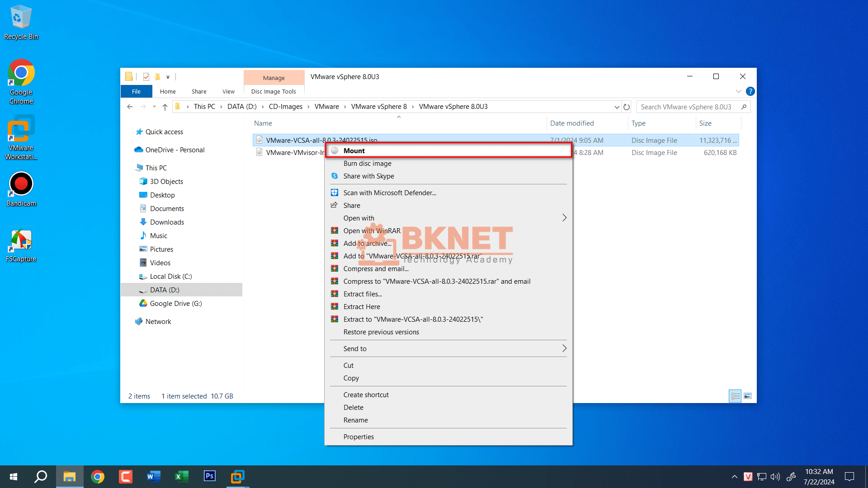Expand the Send to submenu arrow

(564, 348)
